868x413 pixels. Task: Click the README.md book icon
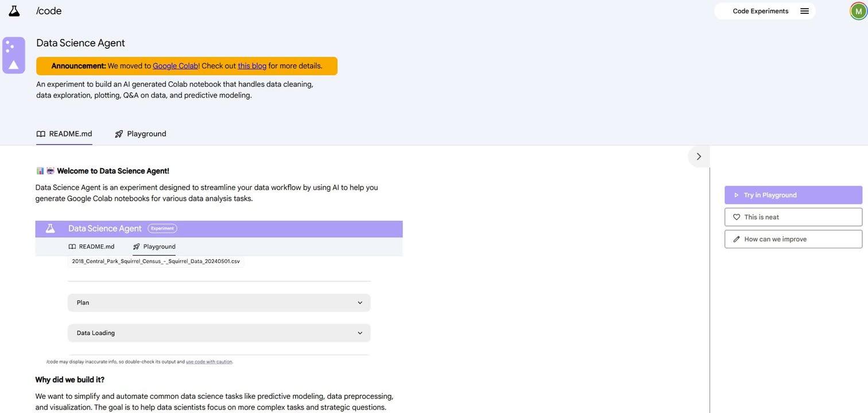point(41,134)
